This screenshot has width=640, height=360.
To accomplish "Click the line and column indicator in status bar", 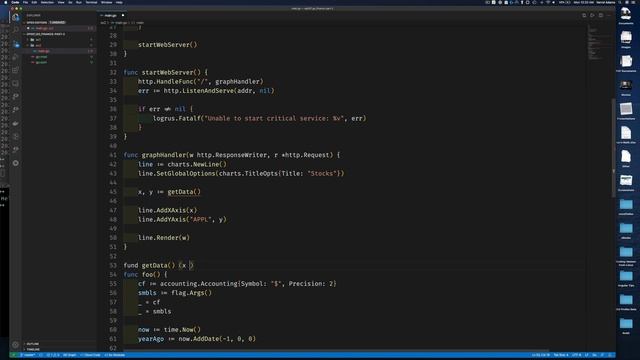I will 540,355.
